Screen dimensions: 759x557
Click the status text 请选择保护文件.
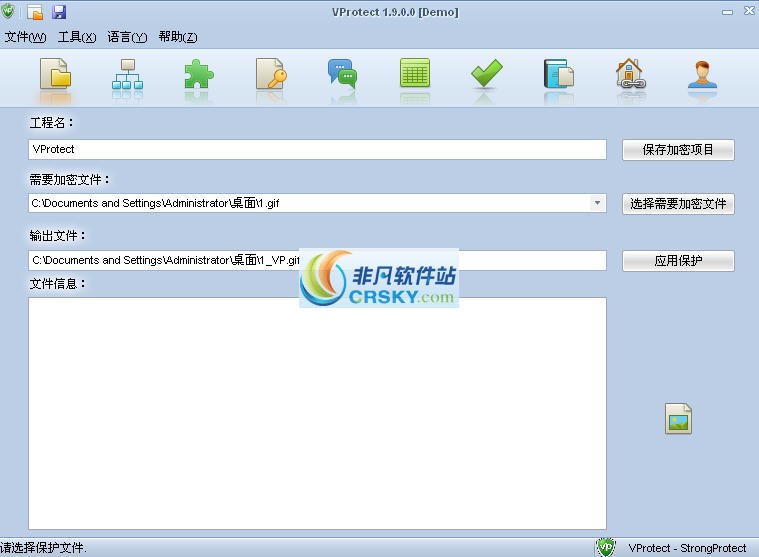(x=44, y=548)
